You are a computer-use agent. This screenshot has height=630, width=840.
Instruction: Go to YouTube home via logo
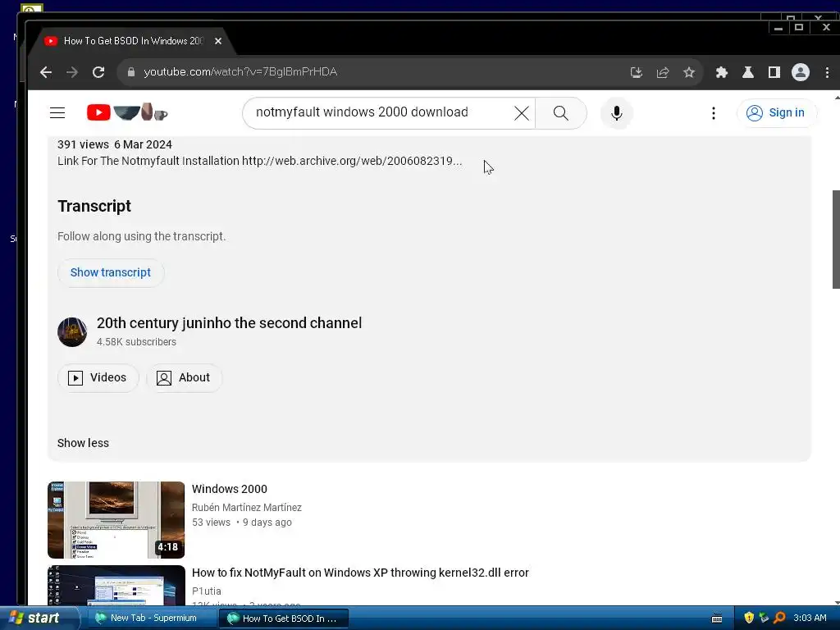pyautogui.click(x=127, y=112)
